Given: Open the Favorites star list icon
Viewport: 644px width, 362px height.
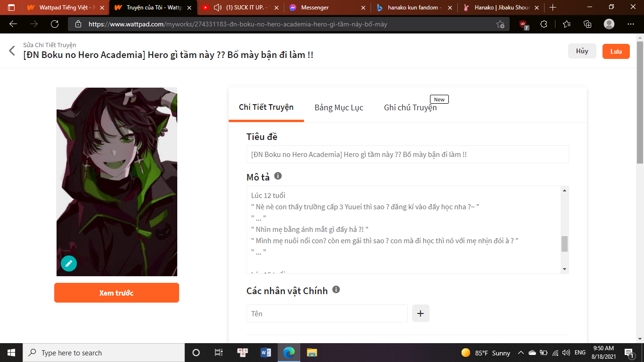Looking at the screenshot, I should click(566, 24).
